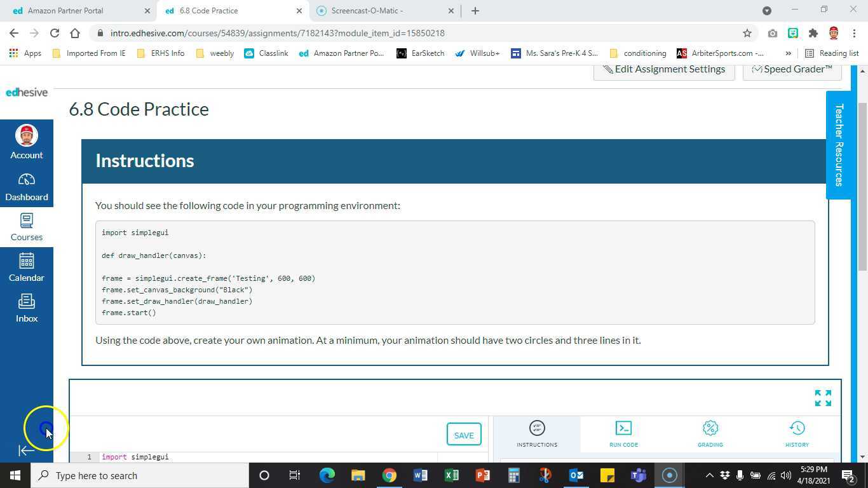The image size is (868, 488).
Task: Launch Microsoft Edge from taskbar
Action: tap(327, 475)
